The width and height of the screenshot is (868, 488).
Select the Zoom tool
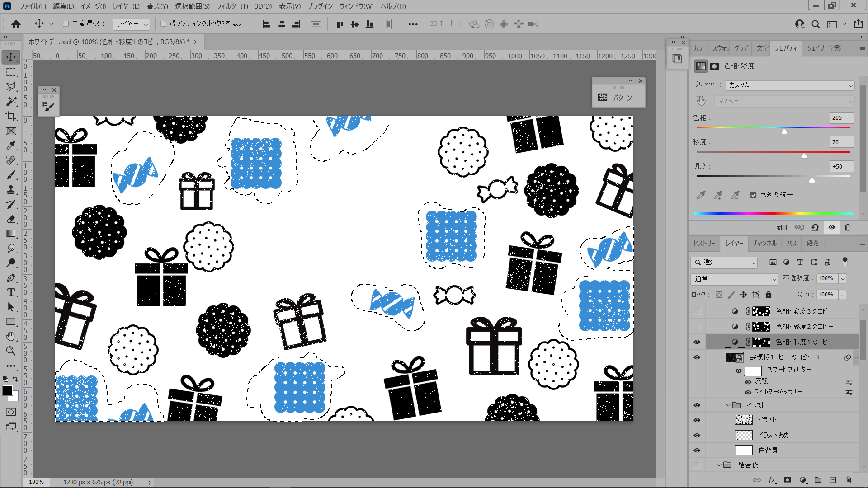pos(11,351)
